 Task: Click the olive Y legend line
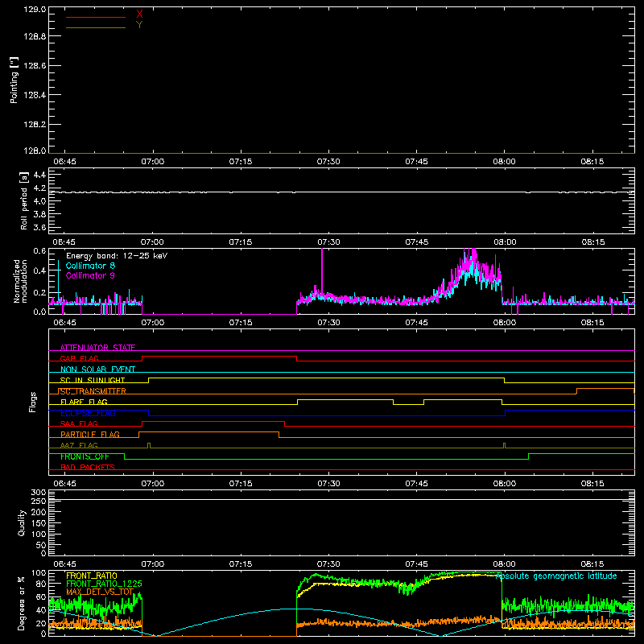[x=96, y=27]
